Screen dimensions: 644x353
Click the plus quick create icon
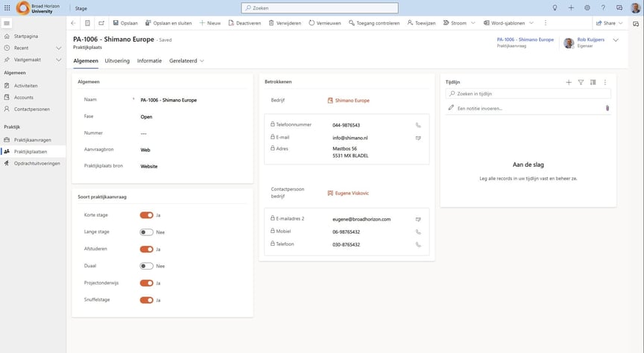571,7
